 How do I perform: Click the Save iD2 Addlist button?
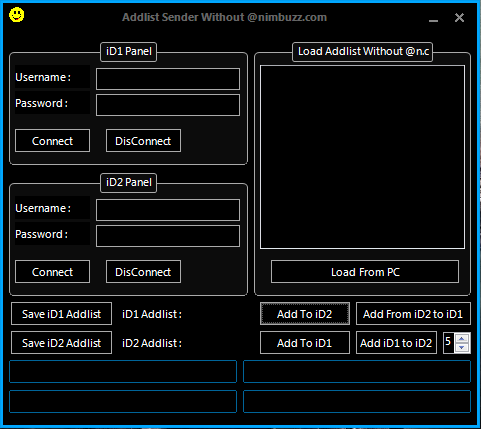[61, 343]
